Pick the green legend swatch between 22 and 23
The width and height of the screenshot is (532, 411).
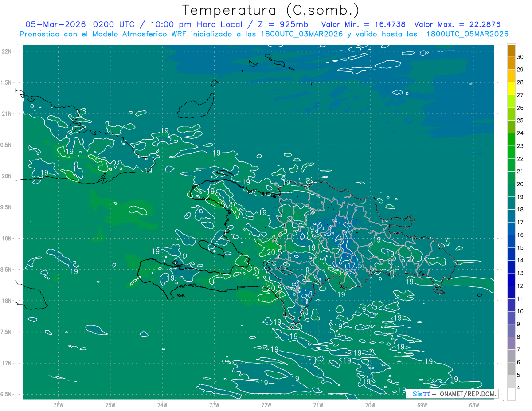coord(512,152)
